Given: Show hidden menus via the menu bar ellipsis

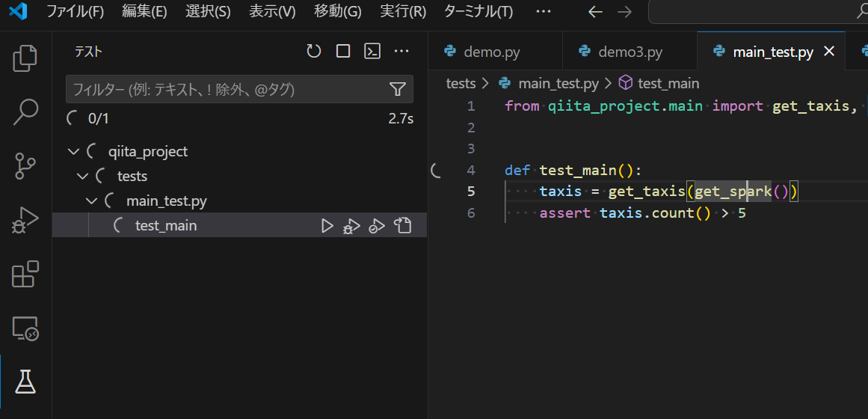Looking at the screenshot, I should (x=544, y=12).
